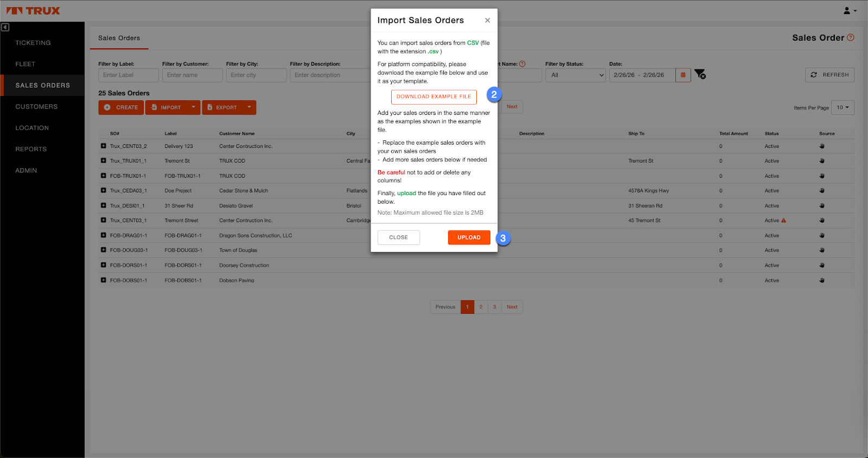868x458 pixels.
Task: Click the source icon for Trux_CENT03_2 row
Action: pyautogui.click(x=822, y=146)
